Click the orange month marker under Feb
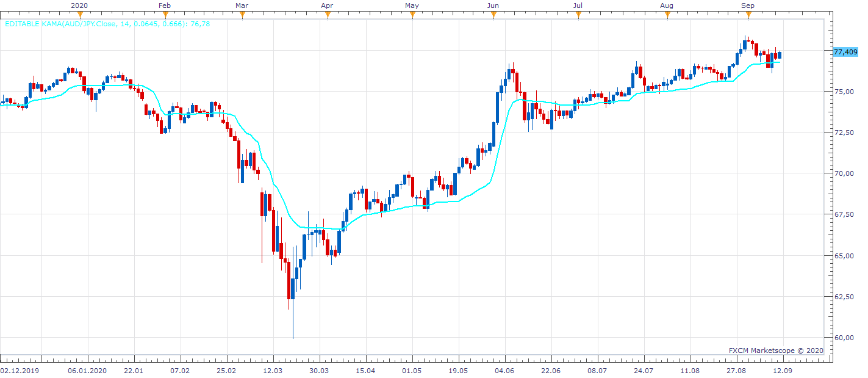The image size is (868, 378). [165, 15]
